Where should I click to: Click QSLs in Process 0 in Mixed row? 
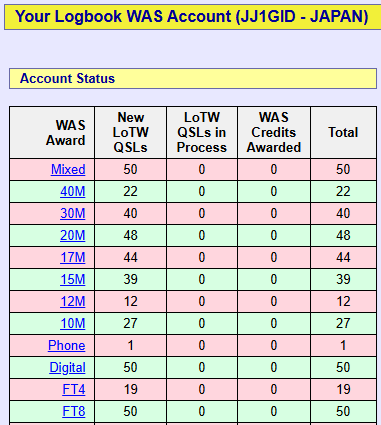(x=202, y=169)
